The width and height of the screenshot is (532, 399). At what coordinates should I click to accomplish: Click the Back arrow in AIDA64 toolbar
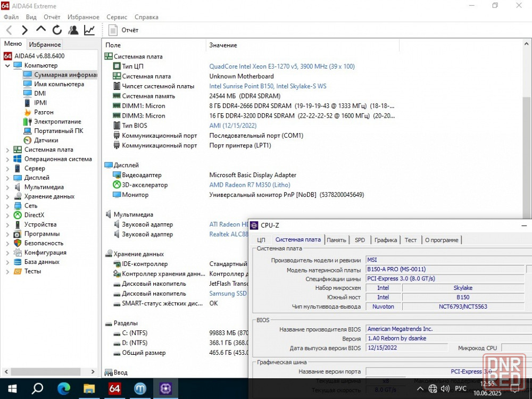click(x=9, y=30)
